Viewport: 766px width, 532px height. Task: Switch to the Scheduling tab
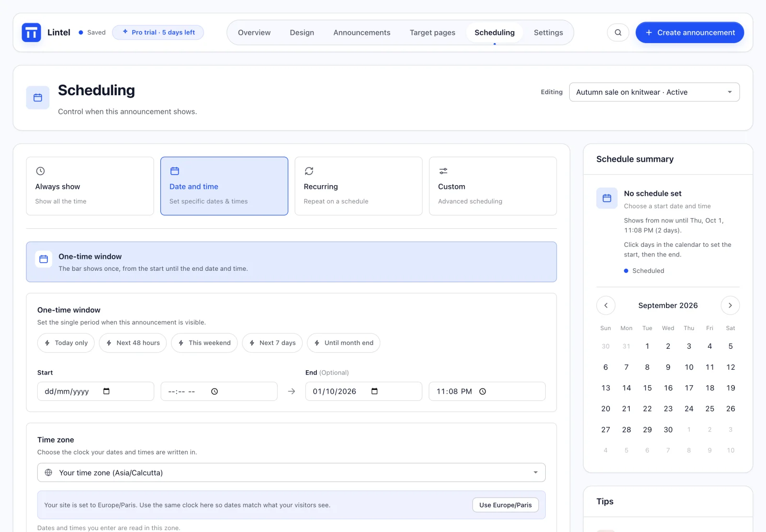pyautogui.click(x=495, y=33)
